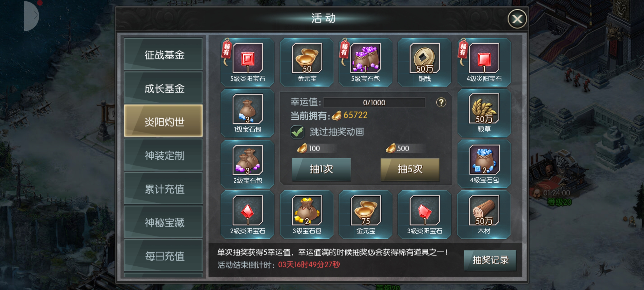Toggle the 跳过抽奖动画 checkbox

click(x=297, y=132)
